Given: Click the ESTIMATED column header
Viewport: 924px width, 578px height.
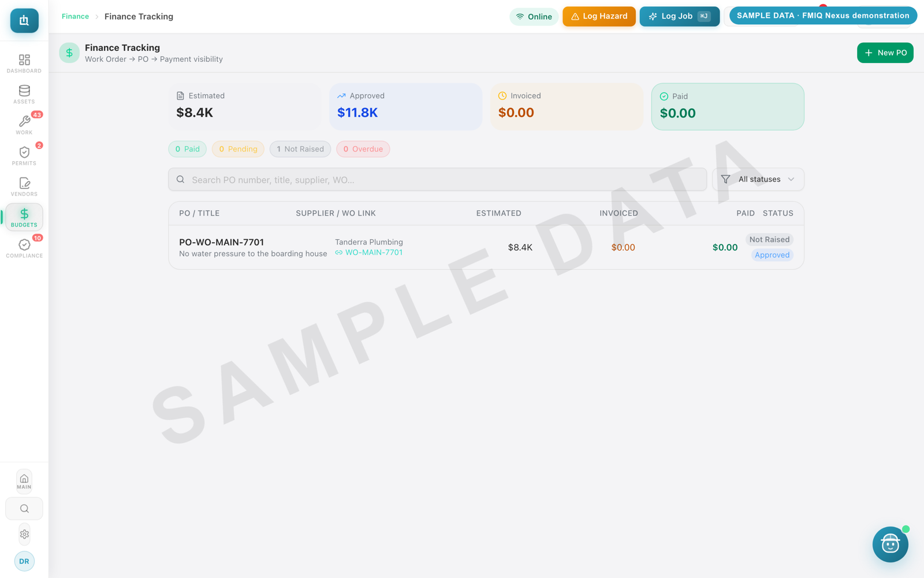Looking at the screenshot, I should (499, 213).
